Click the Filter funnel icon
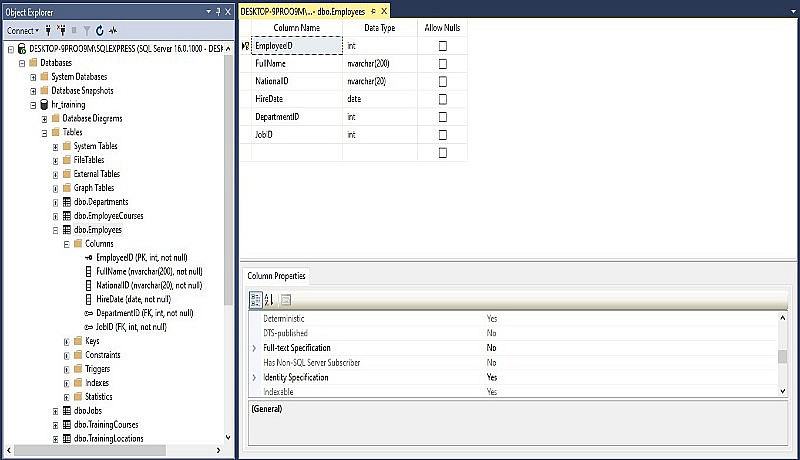 (x=87, y=31)
